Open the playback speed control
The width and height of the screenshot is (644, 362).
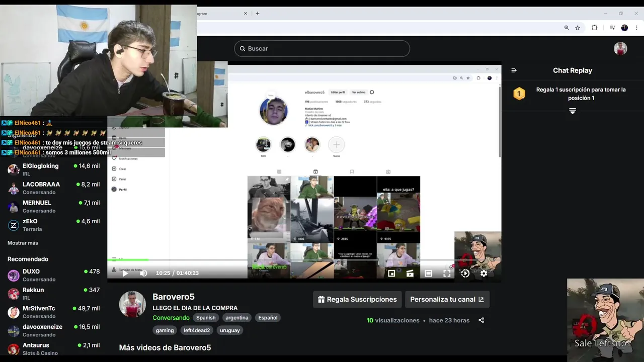click(465, 273)
